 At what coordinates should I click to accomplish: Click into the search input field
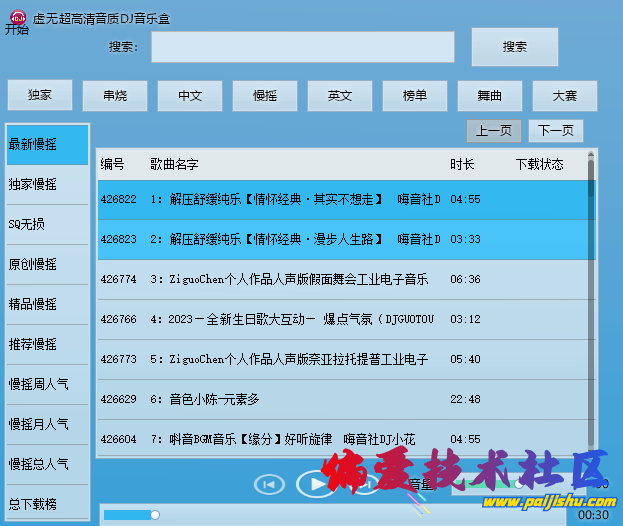point(302,47)
